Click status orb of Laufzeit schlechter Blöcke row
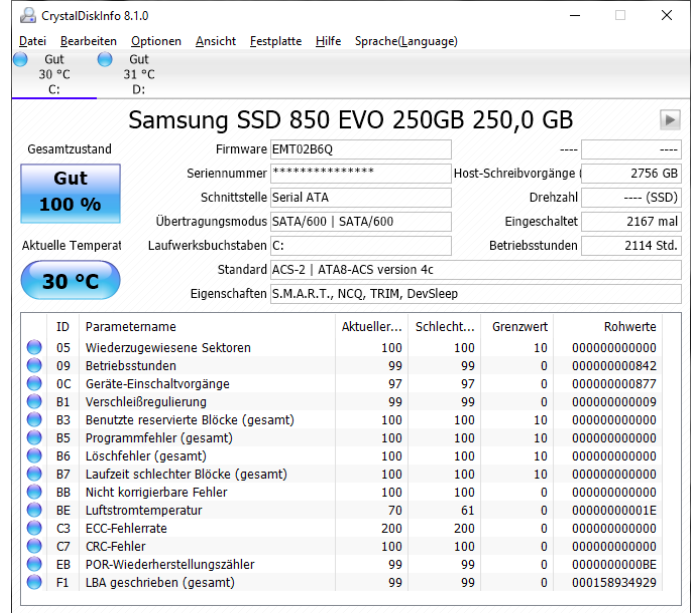 (34, 474)
